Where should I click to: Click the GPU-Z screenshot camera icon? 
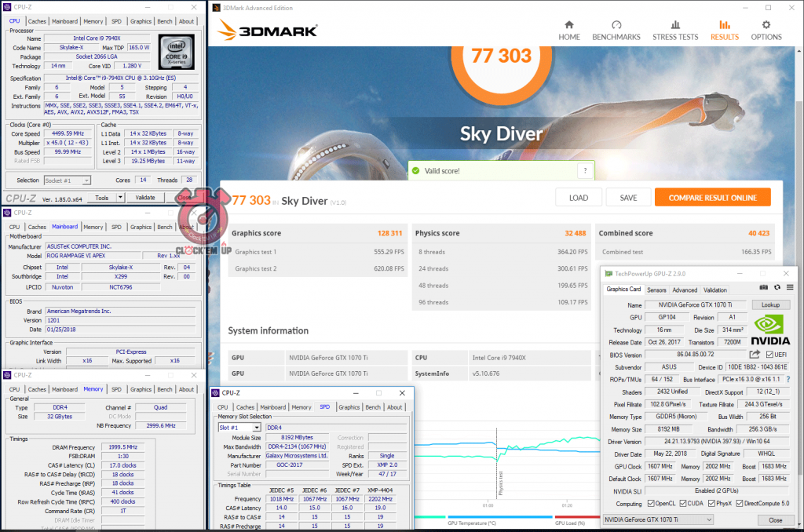pyautogui.click(x=764, y=289)
